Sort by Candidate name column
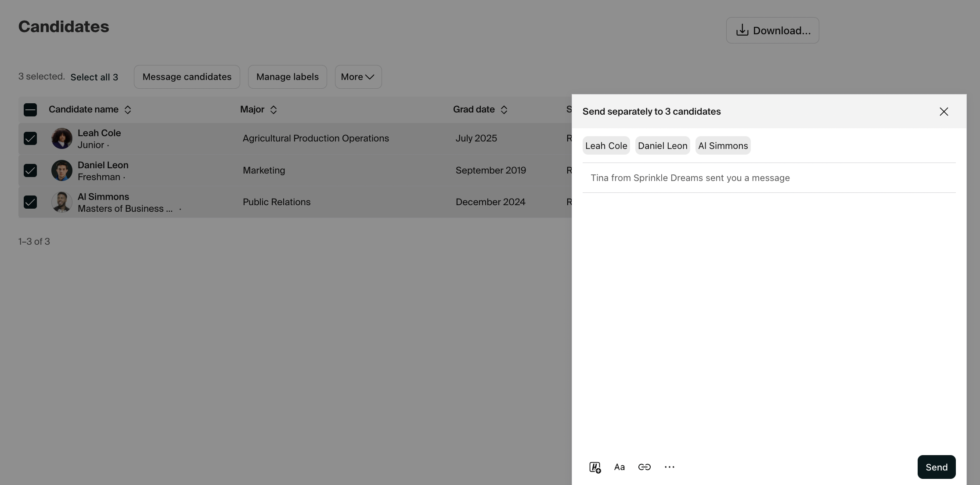This screenshot has width=980, height=485. click(x=128, y=110)
